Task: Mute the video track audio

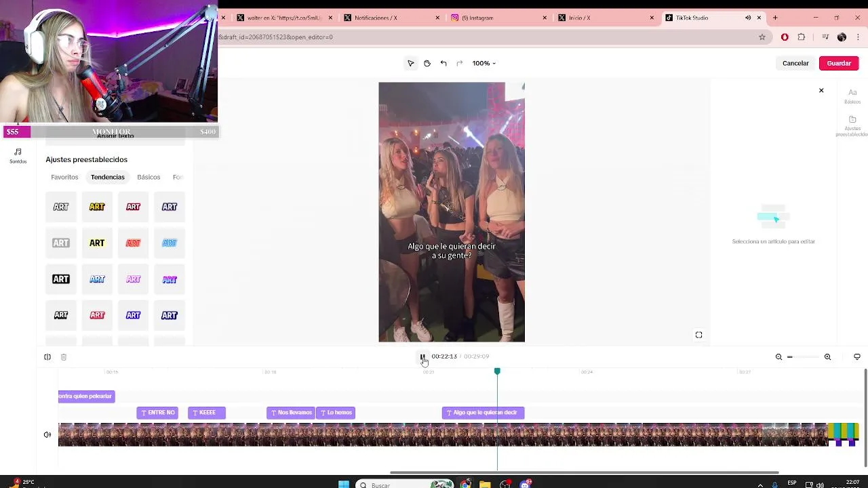Action: [47, 435]
